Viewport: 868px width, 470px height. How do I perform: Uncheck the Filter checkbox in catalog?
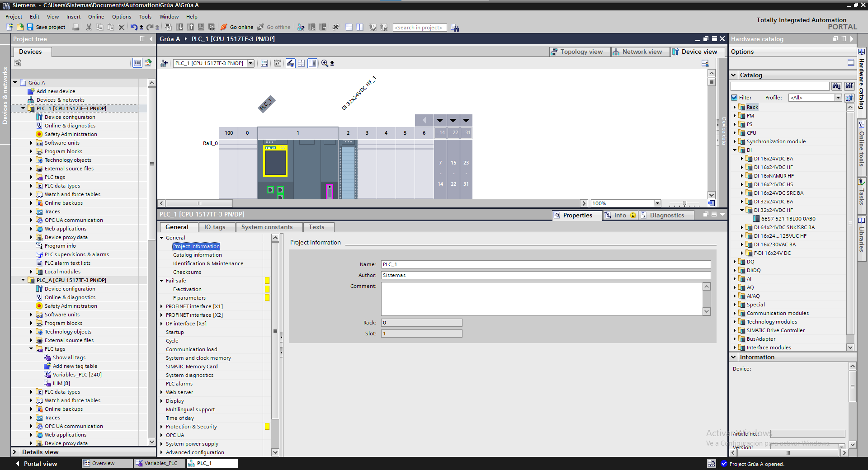click(734, 98)
